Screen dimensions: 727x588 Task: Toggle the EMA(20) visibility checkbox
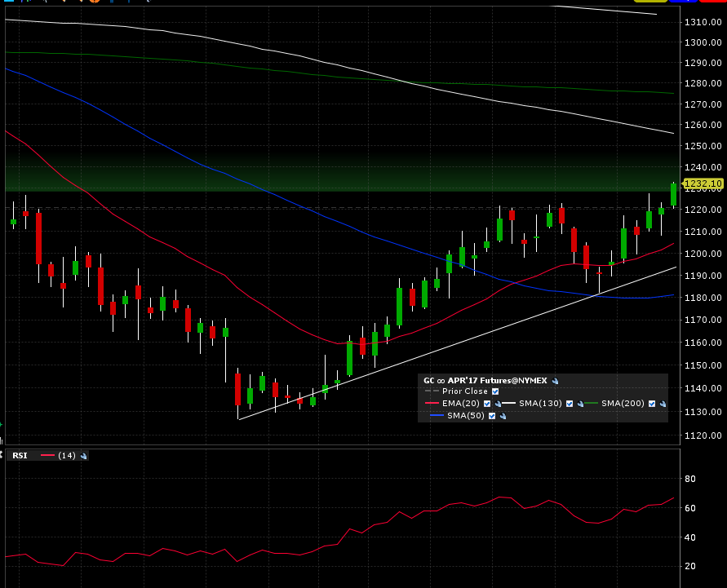point(487,404)
